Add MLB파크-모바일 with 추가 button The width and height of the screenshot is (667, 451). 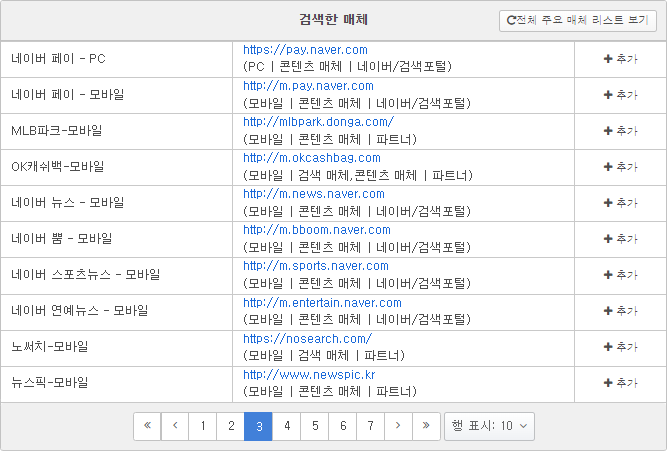[621, 131]
